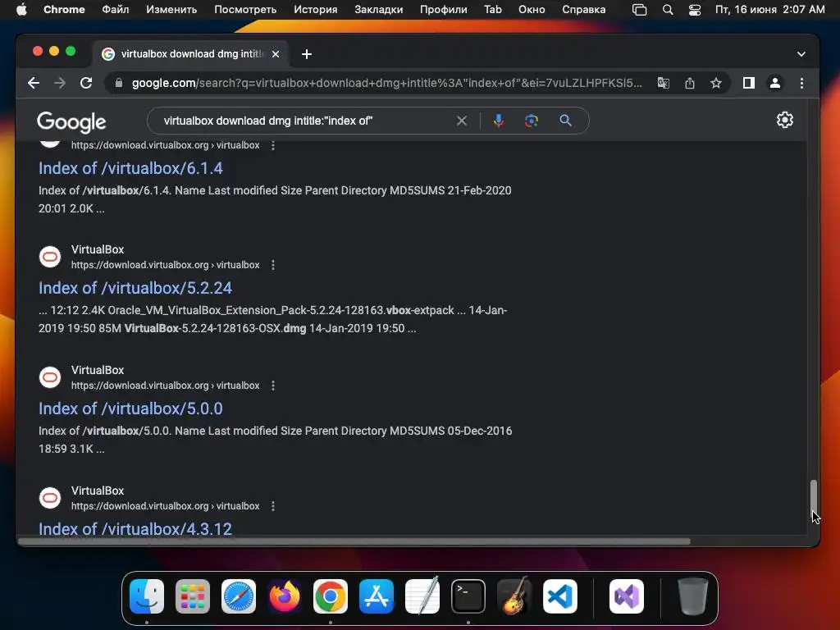Open Index of /virtualbox/5.0.0 result
840x630 pixels.
coord(130,409)
